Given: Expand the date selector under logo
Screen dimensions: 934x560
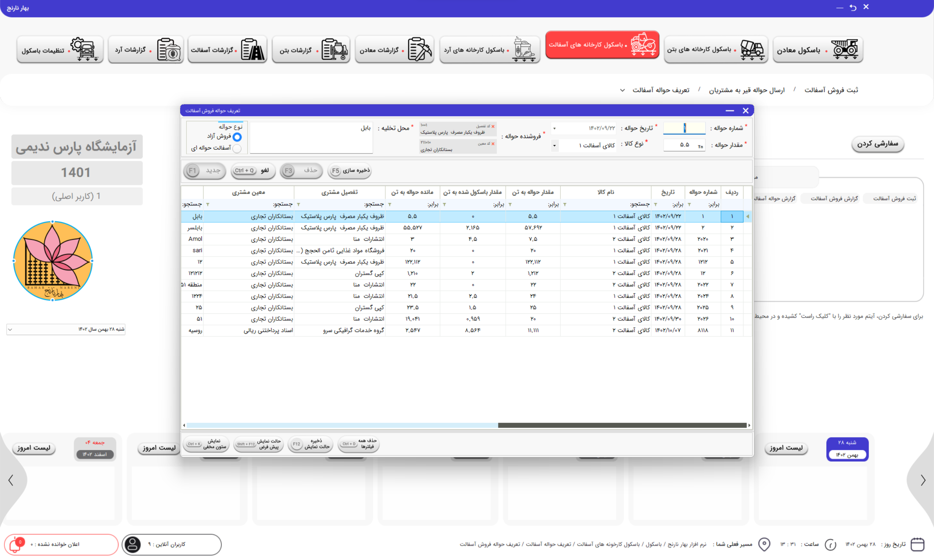Looking at the screenshot, I should (10, 329).
